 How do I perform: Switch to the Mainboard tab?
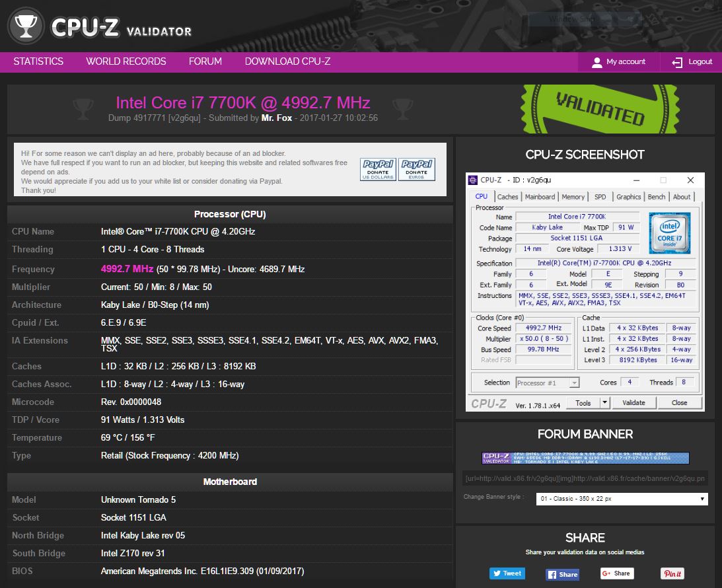click(x=540, y=197)
